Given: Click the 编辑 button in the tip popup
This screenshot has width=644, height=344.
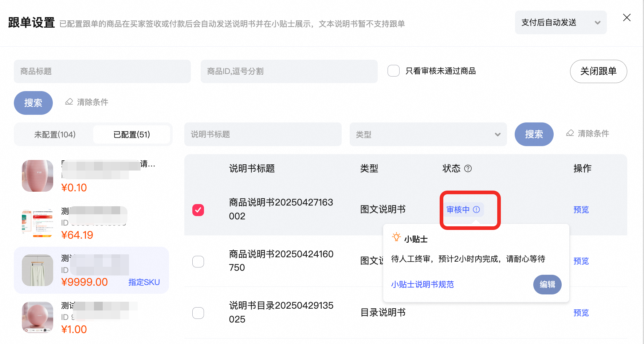Looking at the screenshot, I should point(547,285).
